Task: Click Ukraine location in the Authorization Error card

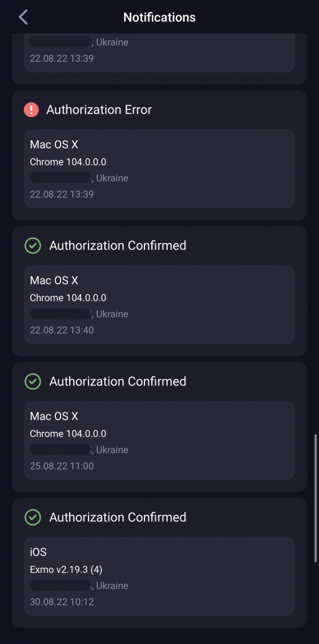Action: (112, 178)
